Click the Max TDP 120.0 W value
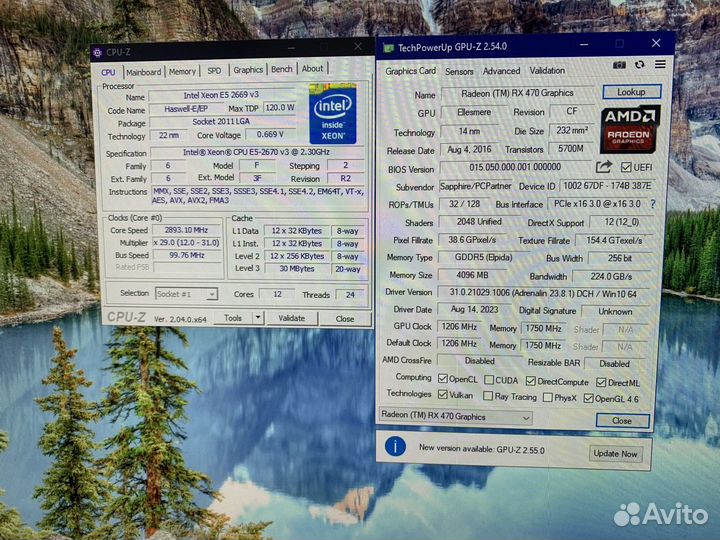This screenshot has height=540, width=720. click(x=280, y=107)
